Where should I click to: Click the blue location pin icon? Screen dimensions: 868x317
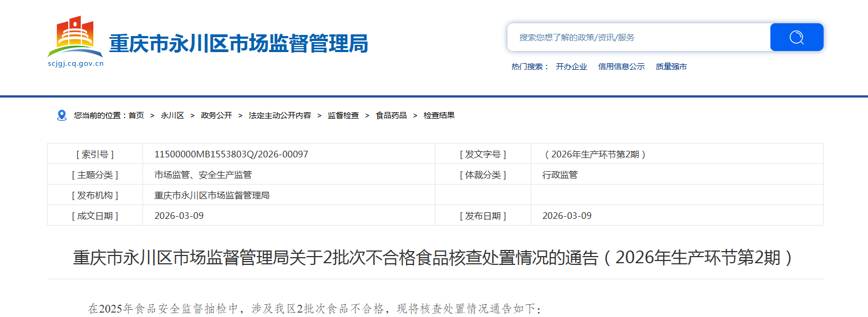pyautogui.click(x=62, y=115)
